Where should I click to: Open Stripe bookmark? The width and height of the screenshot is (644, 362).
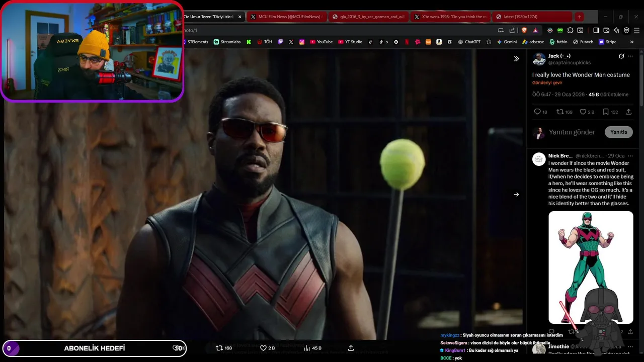(607, 42)
